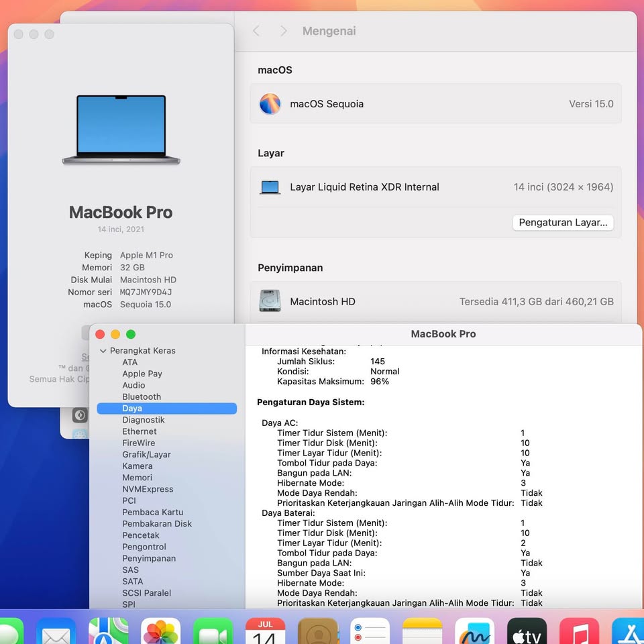Select ATA in the hardware sidebar
This screenshot has width=644, height=644.
pyautogui.click(x=129, y=362)
